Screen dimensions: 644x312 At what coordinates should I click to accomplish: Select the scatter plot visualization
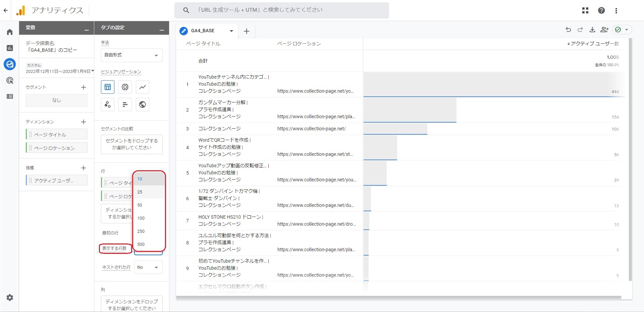coord(108,104)
